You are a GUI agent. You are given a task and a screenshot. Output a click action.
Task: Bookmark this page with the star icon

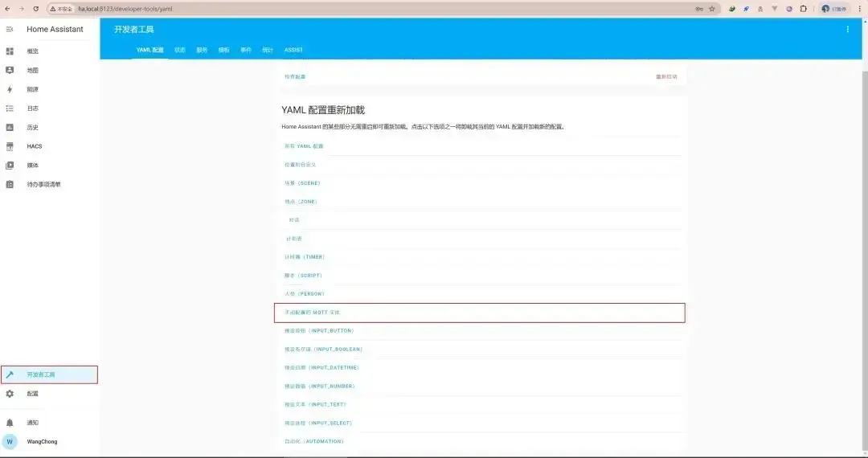pyautogui.click(x=712, y=9)
